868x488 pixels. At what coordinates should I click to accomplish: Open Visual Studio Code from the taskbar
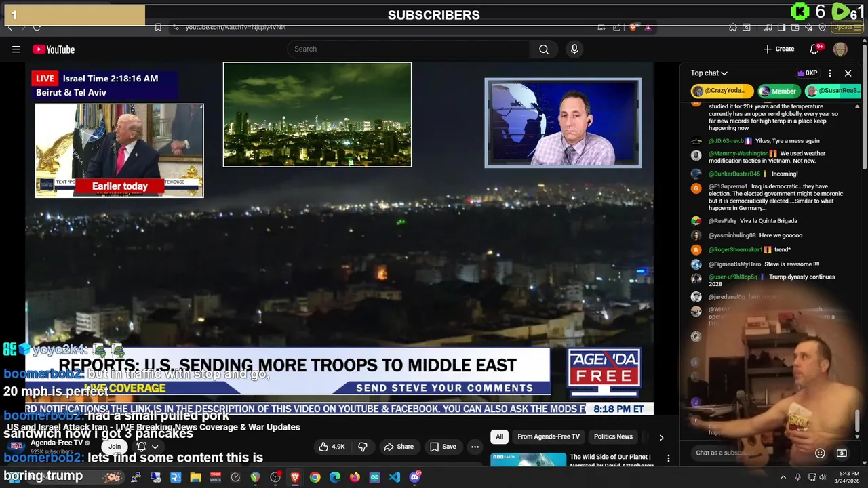pyautogui.click(x=395, y=477)
